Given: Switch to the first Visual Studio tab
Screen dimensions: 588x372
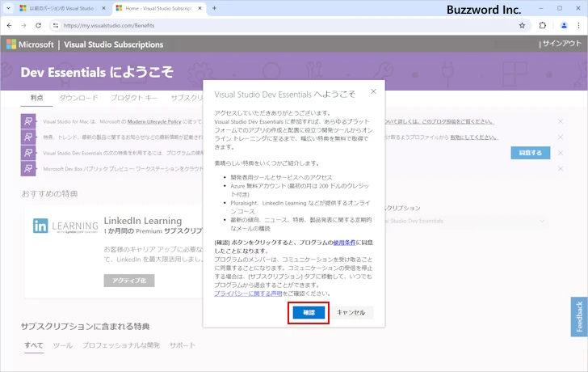Looking at the screenshot, I should 62,8.
